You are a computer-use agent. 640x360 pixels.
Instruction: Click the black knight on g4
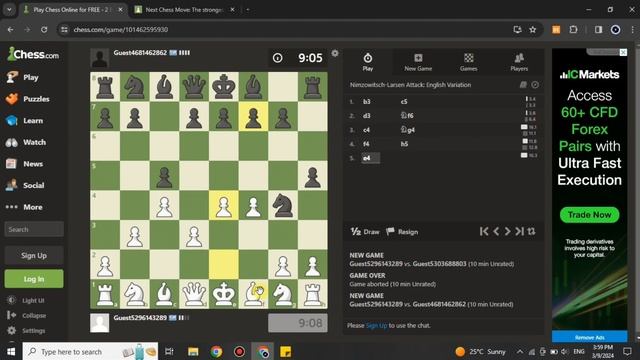(x=283, y=205)
